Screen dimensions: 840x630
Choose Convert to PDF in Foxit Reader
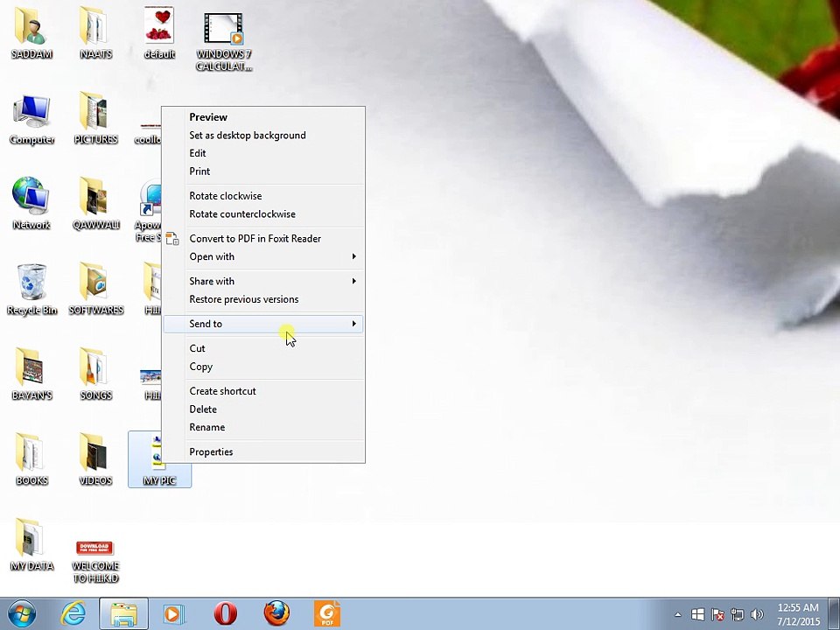263,238
